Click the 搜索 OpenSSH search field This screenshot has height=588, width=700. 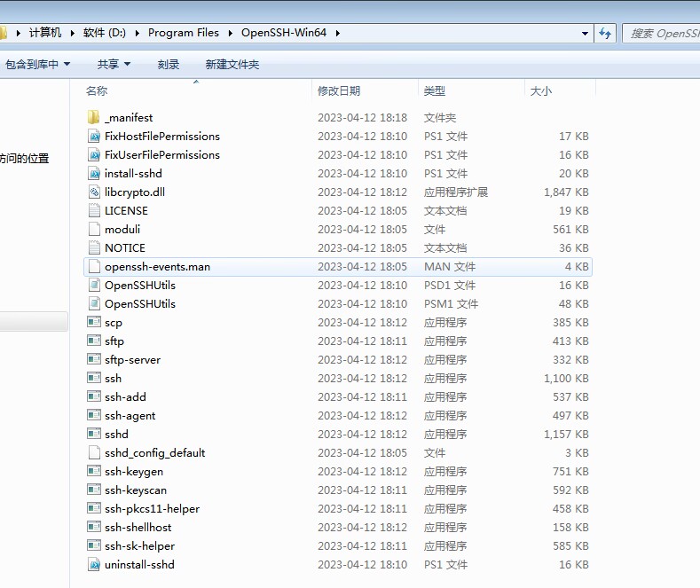pos(661,34)
